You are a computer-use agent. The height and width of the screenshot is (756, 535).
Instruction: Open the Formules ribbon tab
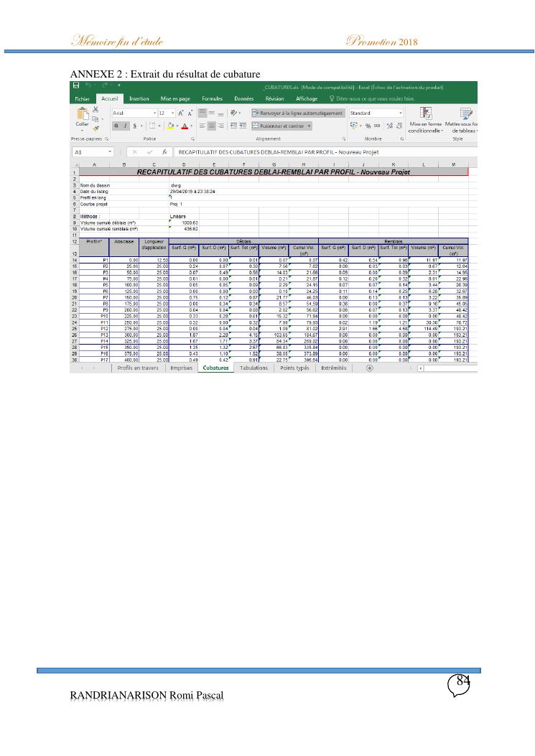[x=212, y=99]
